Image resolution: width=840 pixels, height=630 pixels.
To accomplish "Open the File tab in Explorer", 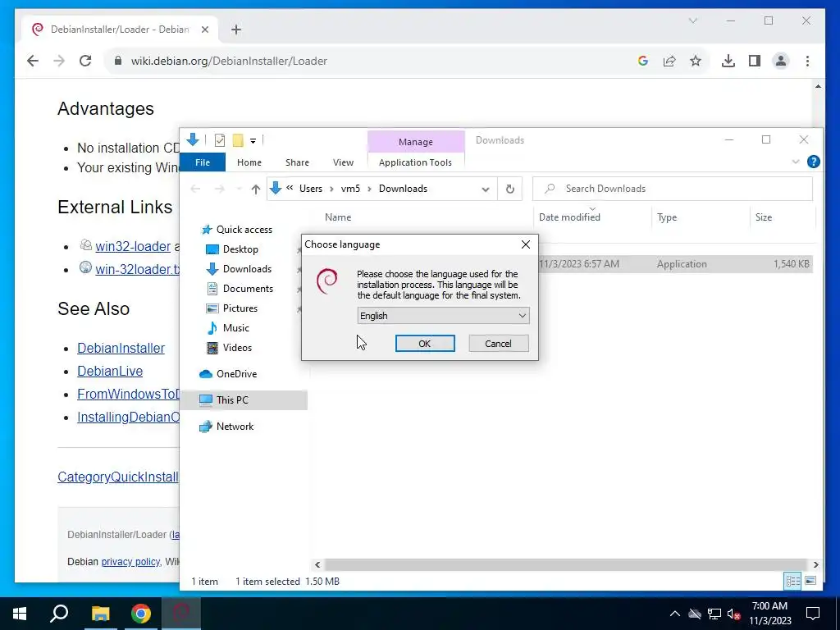I will (x=203, y=162).
